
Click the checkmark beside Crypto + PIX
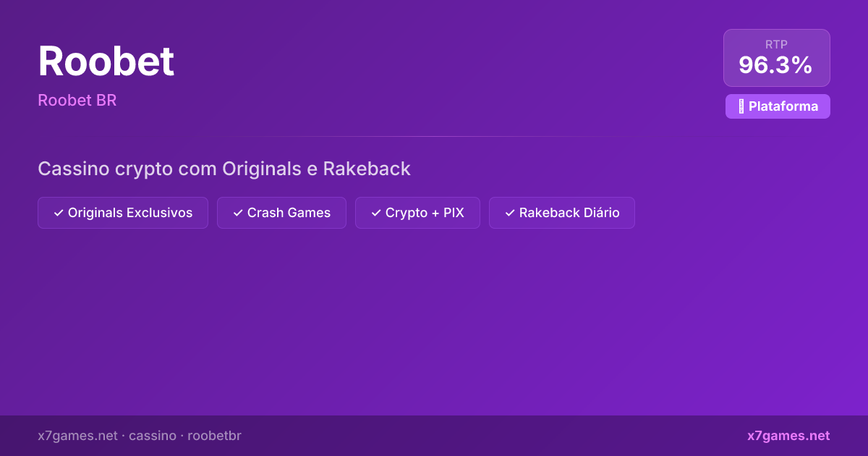[x=376, y=213]
